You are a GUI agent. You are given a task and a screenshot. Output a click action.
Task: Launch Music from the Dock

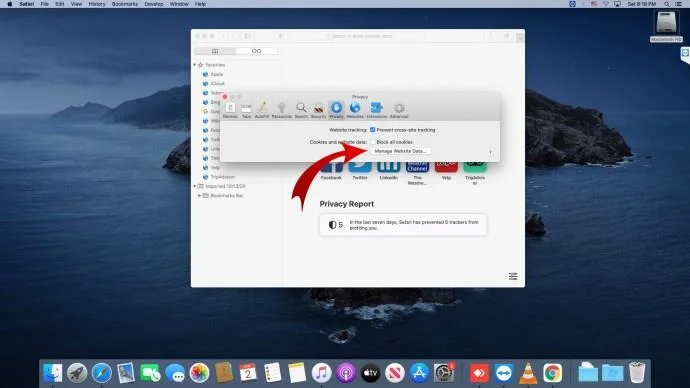tap(322, 373)
